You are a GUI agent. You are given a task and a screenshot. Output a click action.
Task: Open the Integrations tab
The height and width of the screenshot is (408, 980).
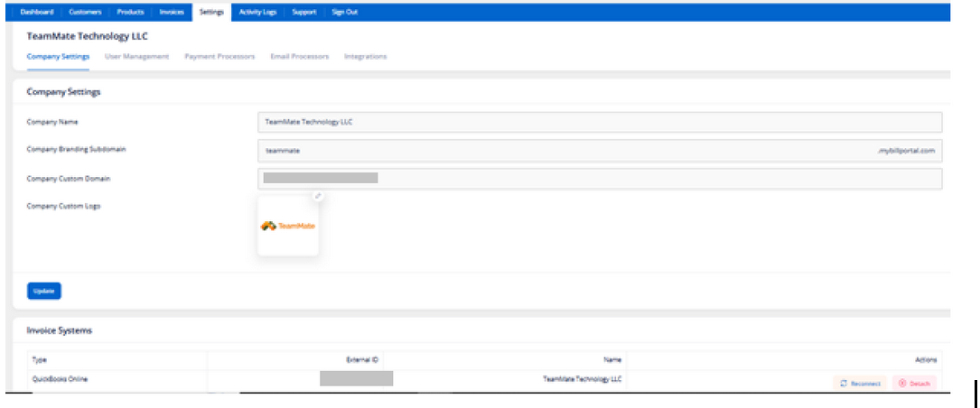[365, 56]
